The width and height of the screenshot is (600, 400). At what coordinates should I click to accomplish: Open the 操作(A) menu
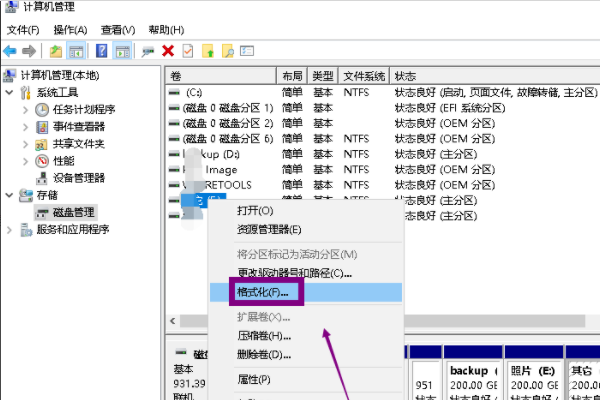pos(70,30)
